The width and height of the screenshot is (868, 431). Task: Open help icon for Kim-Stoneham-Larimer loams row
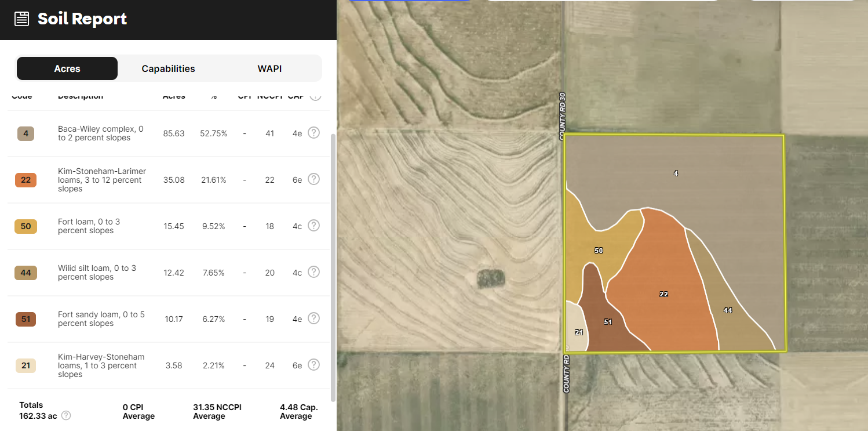coord(313,179)
